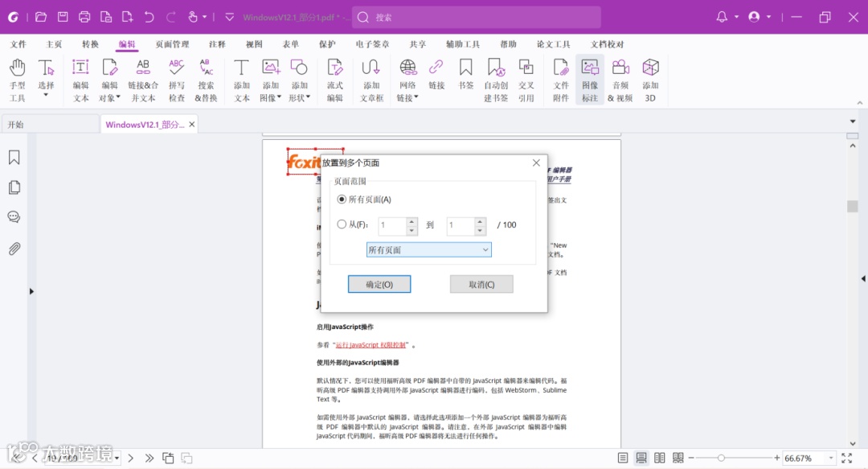Follow the 运行JavaScript权限控制 link
The image size is (868, 469).
pos(371,345)
